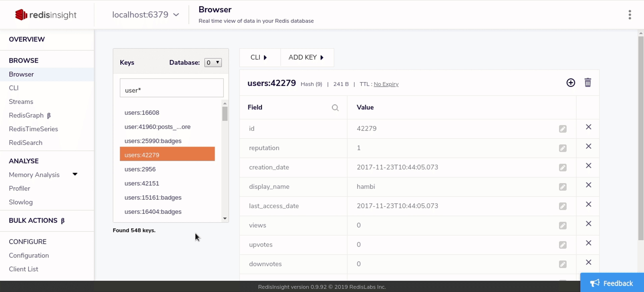
Task: Expand the CLI panel
Action: (259, 57)
